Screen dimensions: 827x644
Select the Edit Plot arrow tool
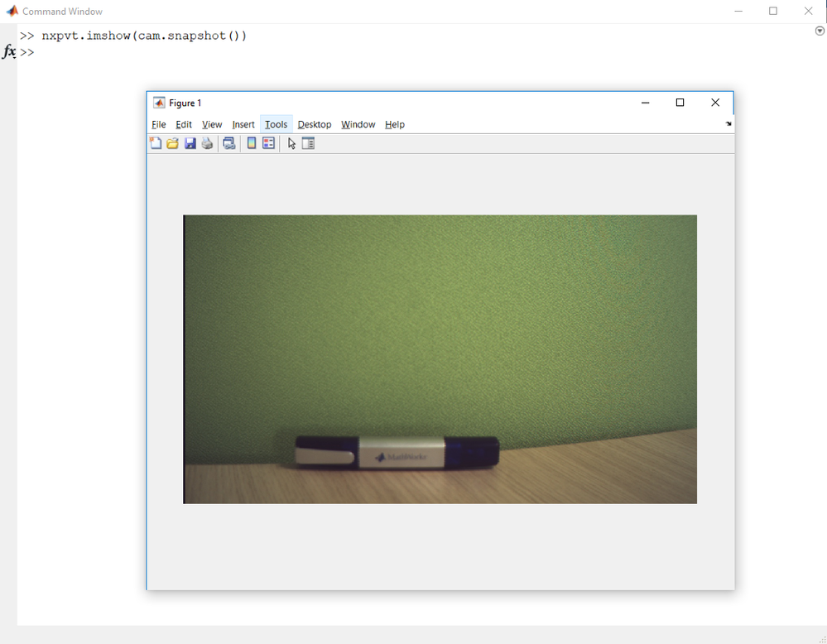(x=291, y=143)
